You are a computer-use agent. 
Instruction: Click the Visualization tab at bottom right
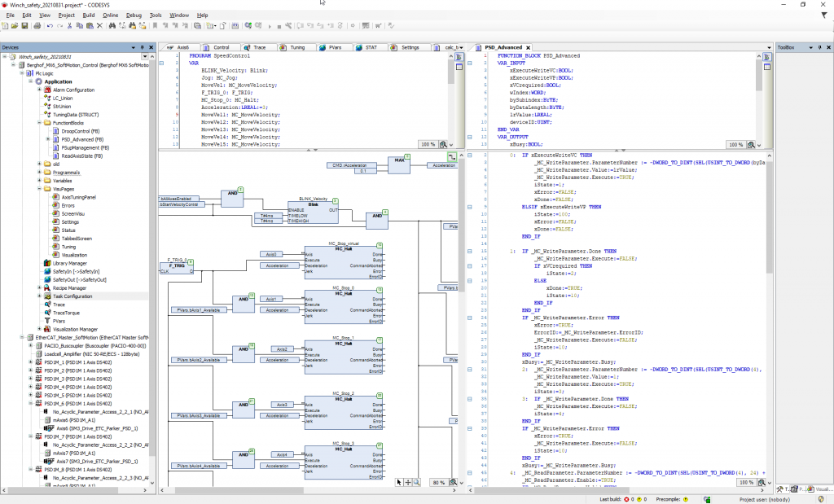820,489
